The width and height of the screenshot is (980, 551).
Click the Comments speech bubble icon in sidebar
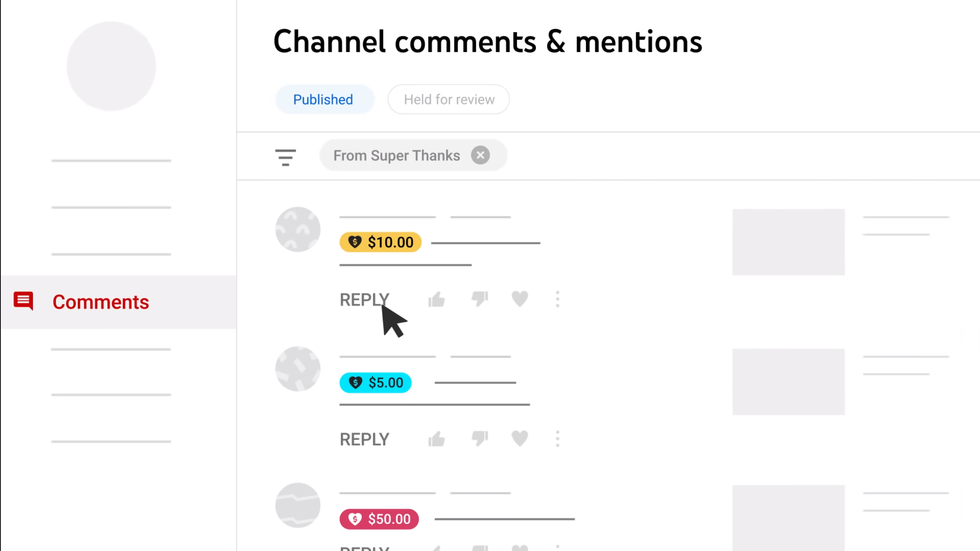click(23, 301)
